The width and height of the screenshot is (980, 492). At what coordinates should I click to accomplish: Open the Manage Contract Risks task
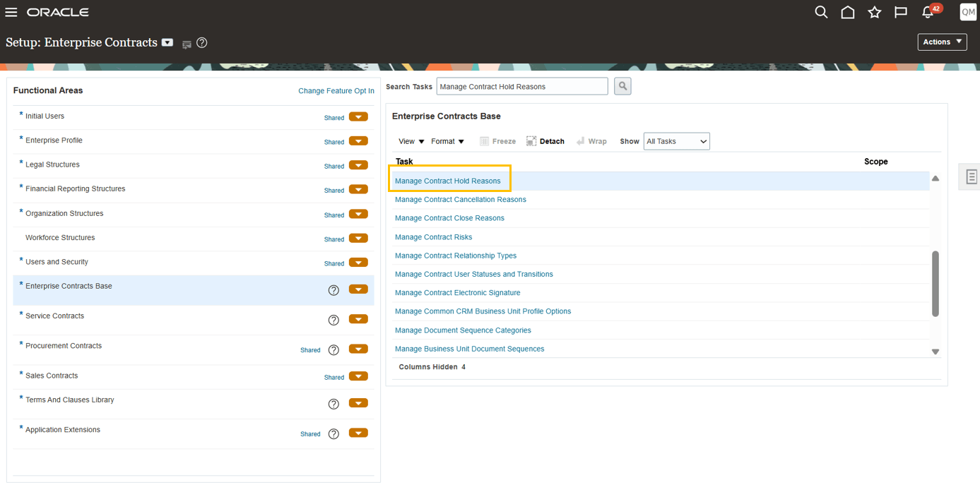433,236
